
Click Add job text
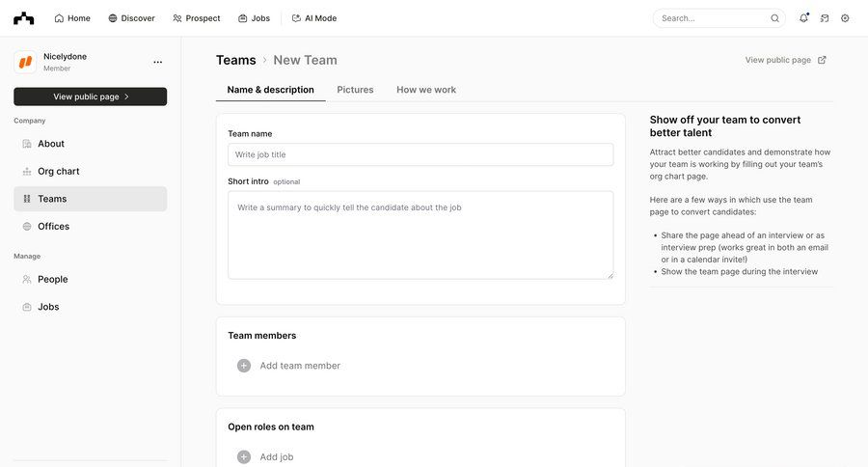tap(277, 457)
